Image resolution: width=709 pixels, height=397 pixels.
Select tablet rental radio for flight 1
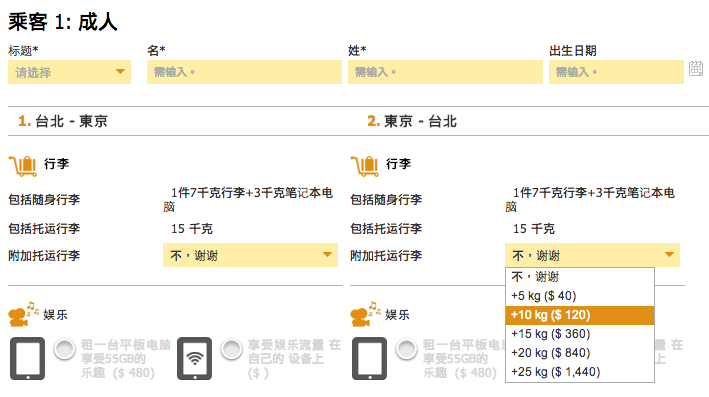click(x=65, y=349)
